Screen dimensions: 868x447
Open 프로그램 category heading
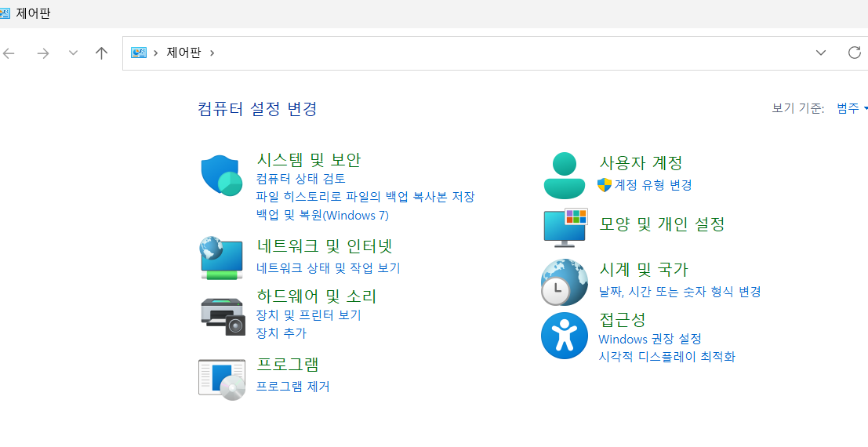click(x=288, y=364)
